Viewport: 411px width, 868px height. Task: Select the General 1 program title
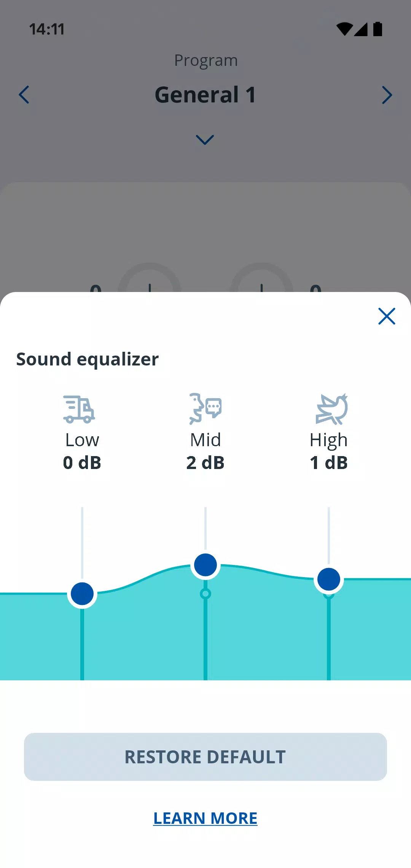click(205, 94)
